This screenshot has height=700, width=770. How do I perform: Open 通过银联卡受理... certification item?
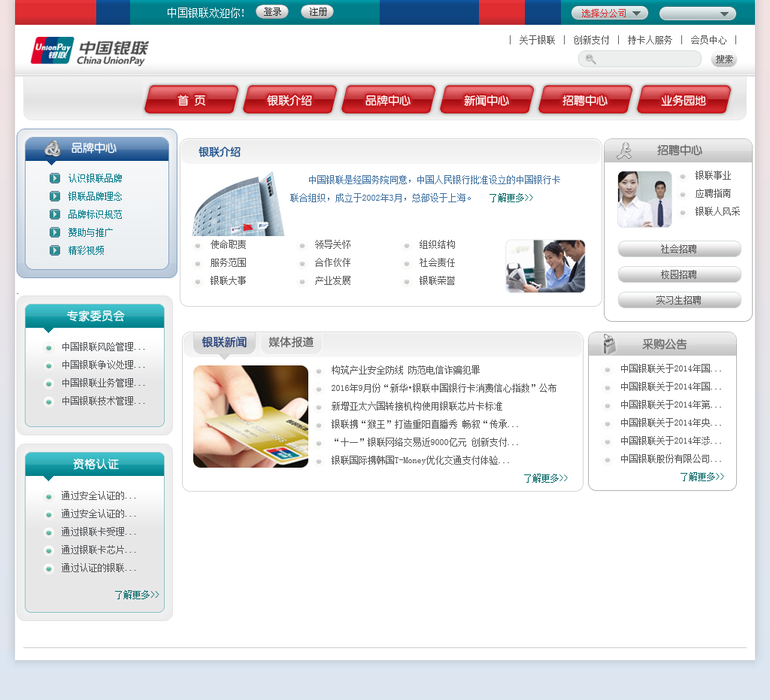pos(99,532)
